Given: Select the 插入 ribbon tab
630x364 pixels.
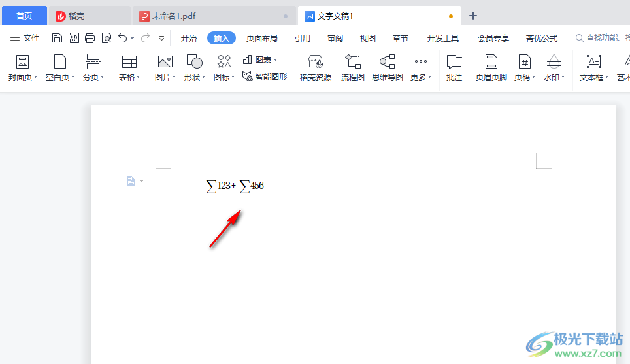Looking at the screenshot, I should pyautogui.click(x=222, y=38).
